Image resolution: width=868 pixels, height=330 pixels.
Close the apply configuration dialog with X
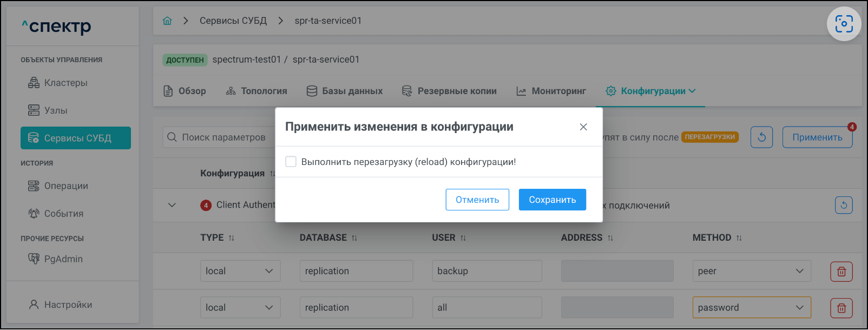[583, 127]
